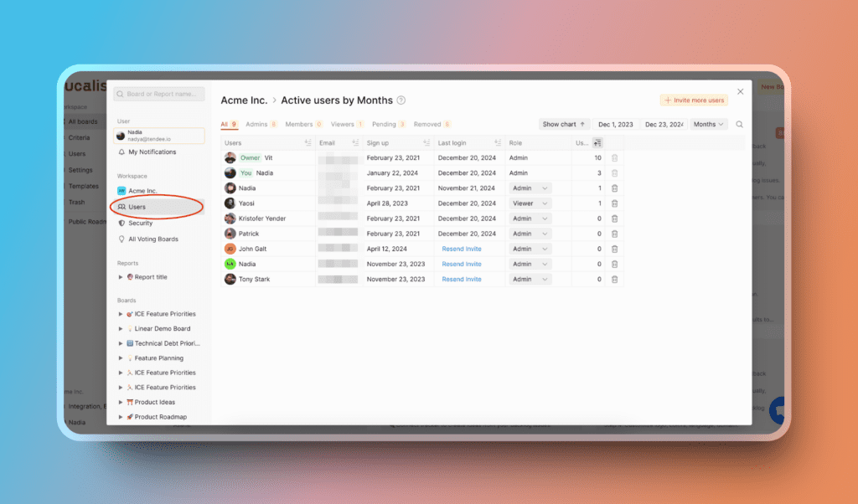Click the help icon beside Active users by Months
The height and width of the screenshot is (504, 858).
(401, 100)
